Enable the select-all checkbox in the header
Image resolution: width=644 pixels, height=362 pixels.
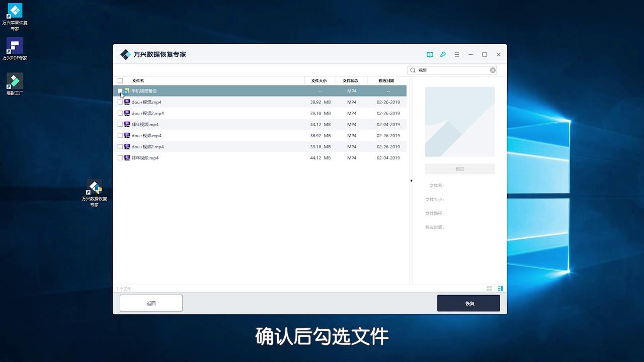pos(120,80)
